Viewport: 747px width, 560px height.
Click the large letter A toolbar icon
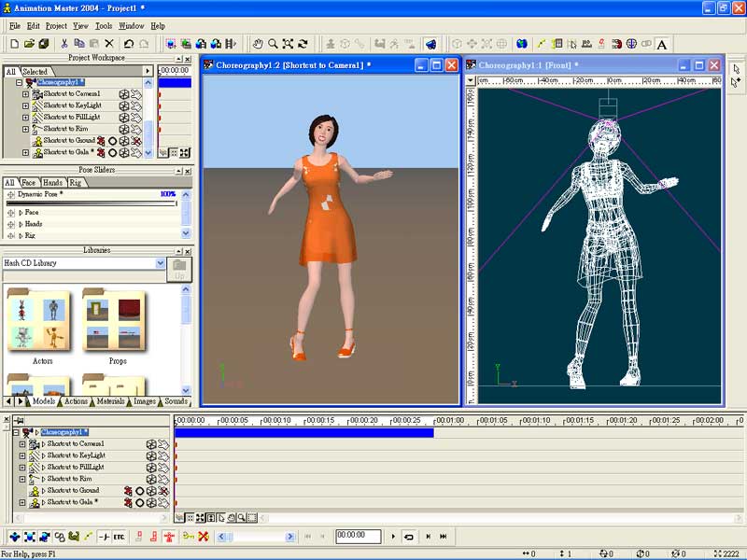(662, 45)
